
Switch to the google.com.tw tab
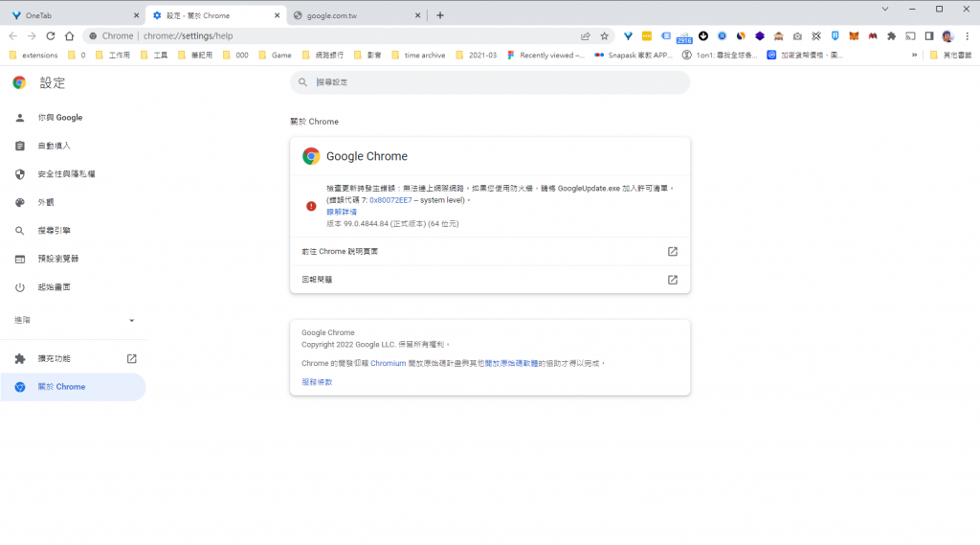356,15
